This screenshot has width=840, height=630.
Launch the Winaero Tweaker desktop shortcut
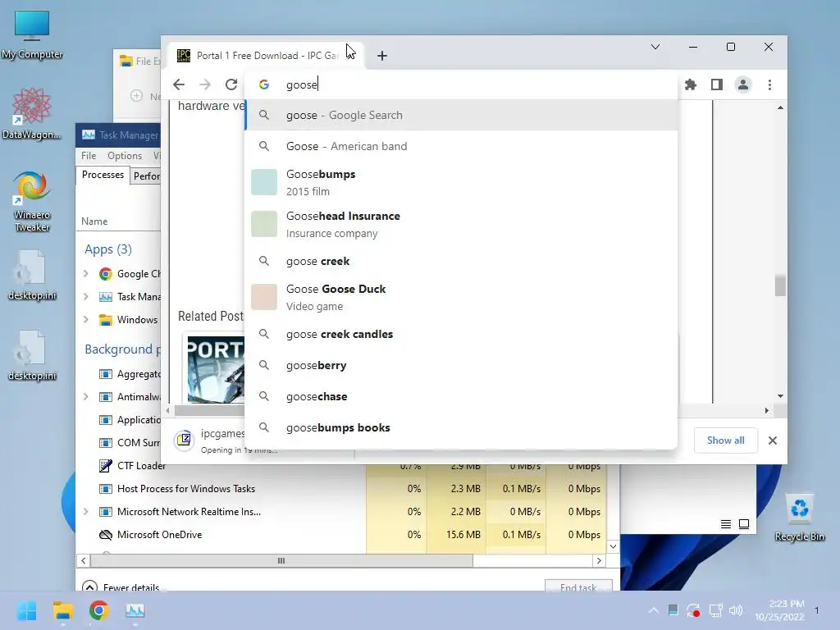pyautogui.click(x=32, y=202)
